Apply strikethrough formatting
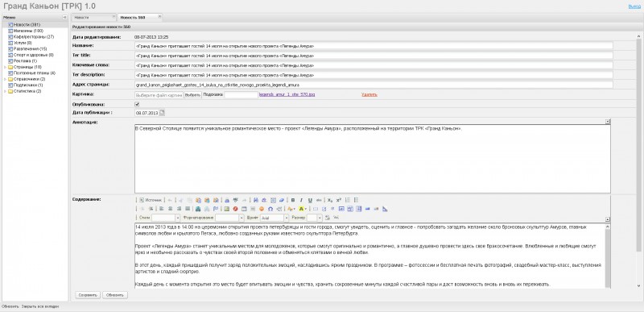The height and width of the screenshot is (312, 644). (x=319, y=200)
